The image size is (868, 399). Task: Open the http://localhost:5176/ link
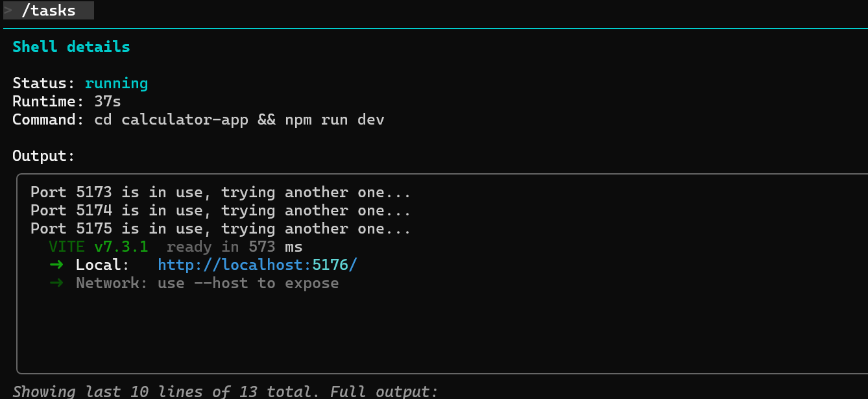pyautogui.click(x=258, y=265)
